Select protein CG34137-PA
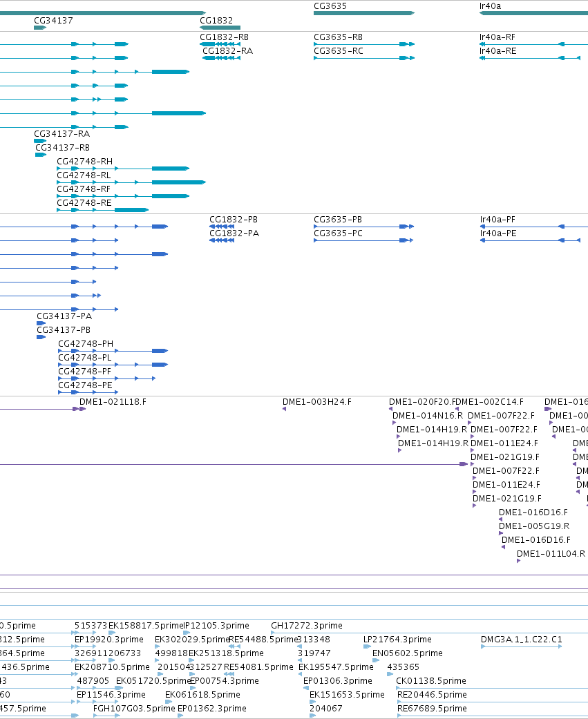Screen dimensions: 588x719 point(64,316)
